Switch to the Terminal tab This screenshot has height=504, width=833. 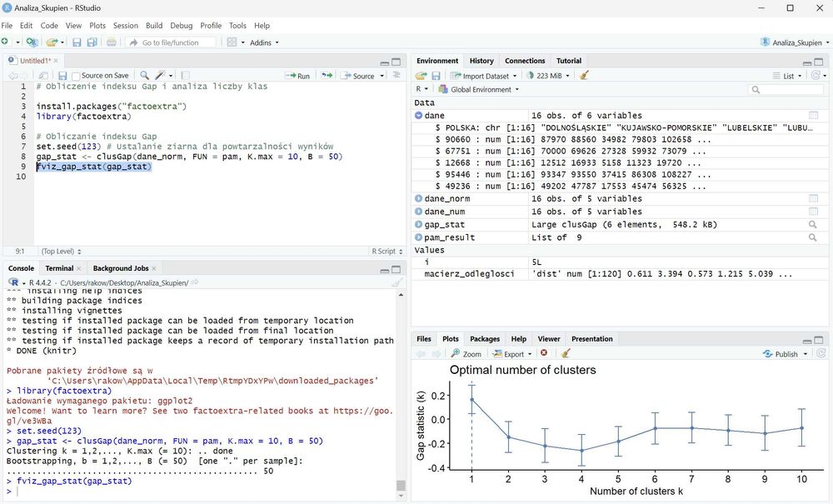click(x=59, y=268)
